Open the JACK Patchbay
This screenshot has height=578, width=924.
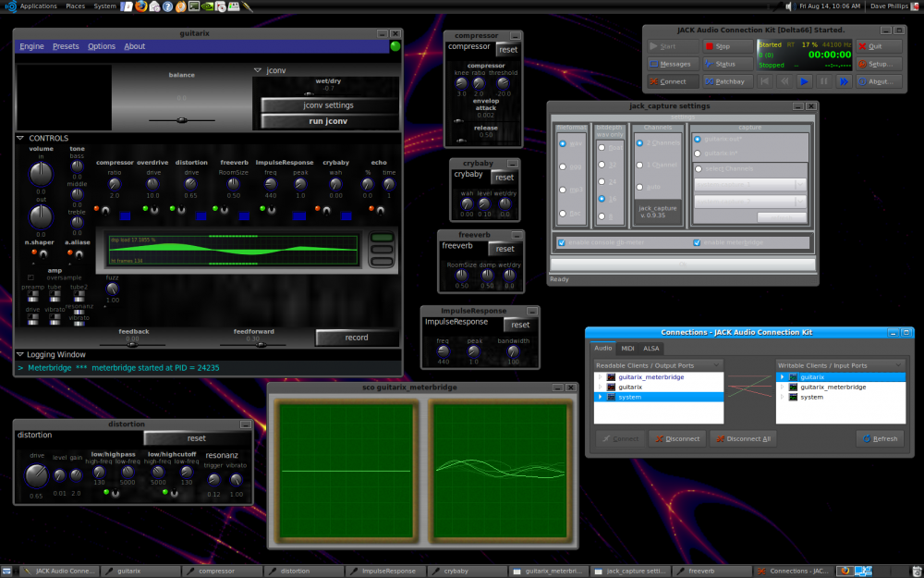pos(728,81)
